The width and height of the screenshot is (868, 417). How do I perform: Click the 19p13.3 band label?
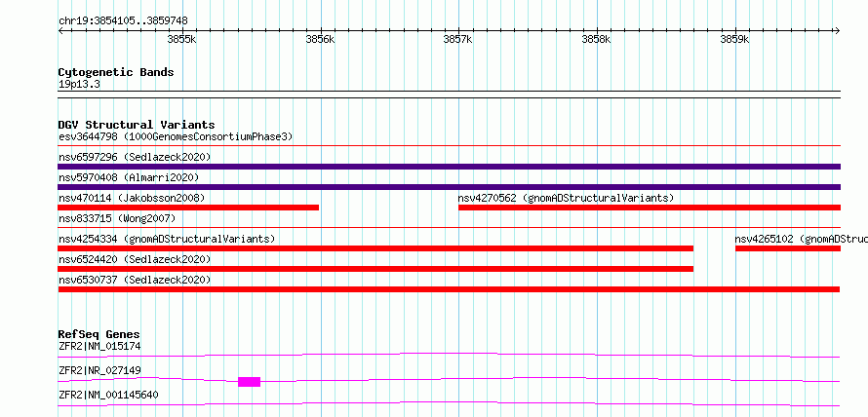pyautogui.click(x=79, y=85)
